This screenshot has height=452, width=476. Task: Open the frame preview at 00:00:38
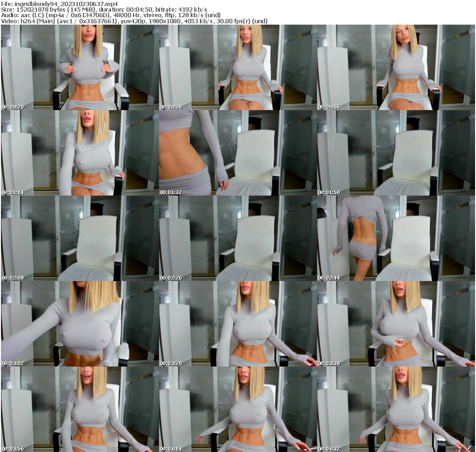point(238,67)
